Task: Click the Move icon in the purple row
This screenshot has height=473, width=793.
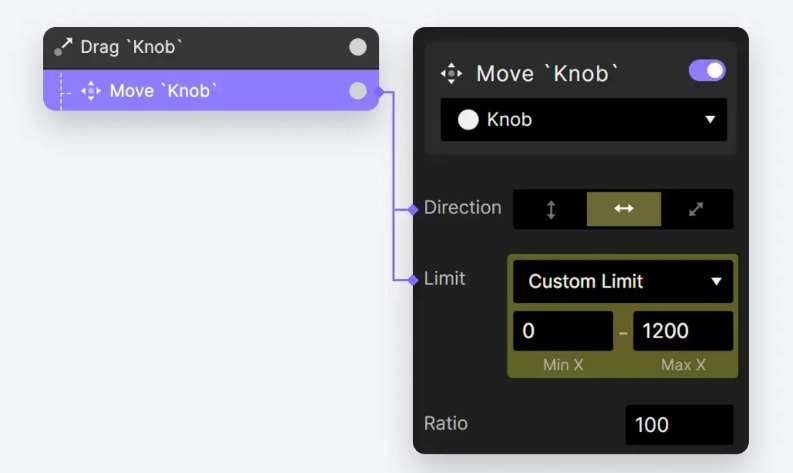Action: tap(91, 91)
